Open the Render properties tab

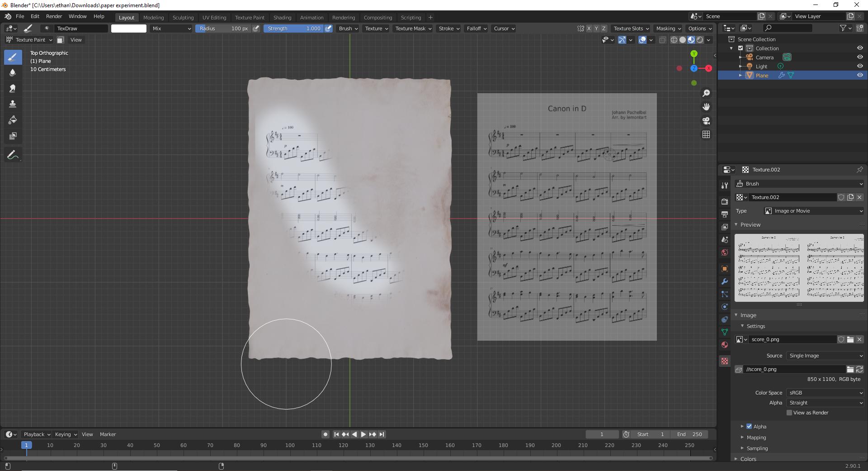pyautogui.click(x=725, y=201)
